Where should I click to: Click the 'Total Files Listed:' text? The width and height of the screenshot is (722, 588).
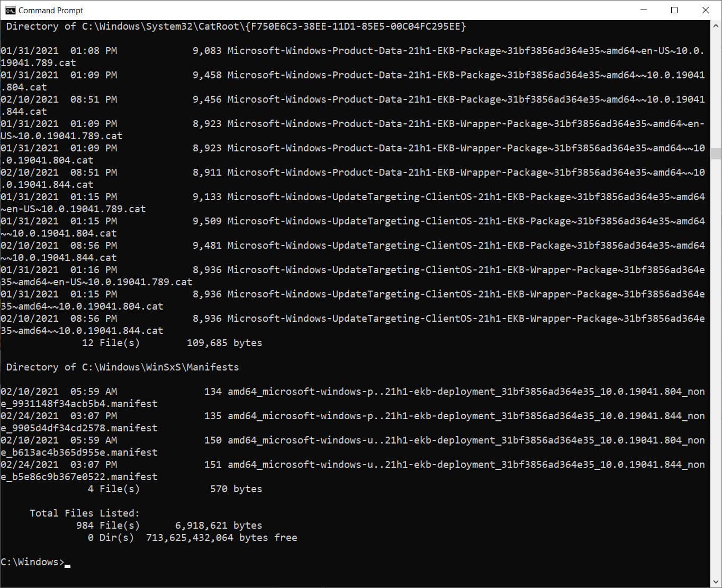pyautogui.click(x=85, y=513)
